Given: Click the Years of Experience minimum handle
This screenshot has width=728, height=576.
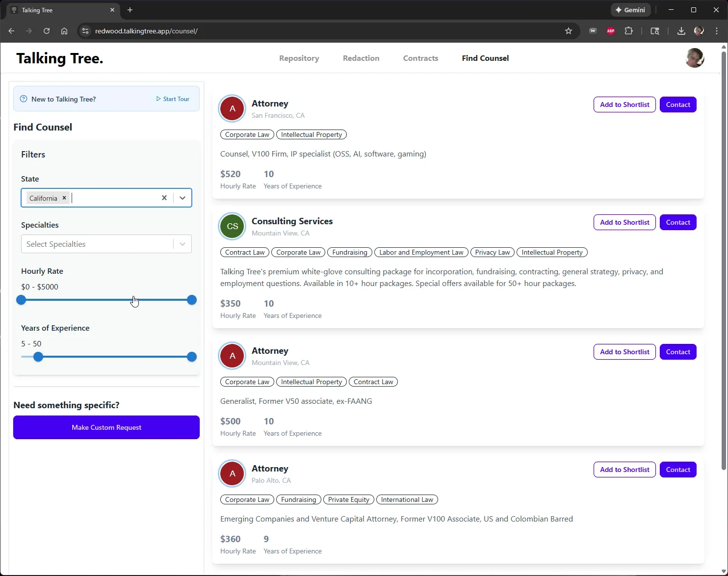Looking at the screenshot, I should [38, 357].
